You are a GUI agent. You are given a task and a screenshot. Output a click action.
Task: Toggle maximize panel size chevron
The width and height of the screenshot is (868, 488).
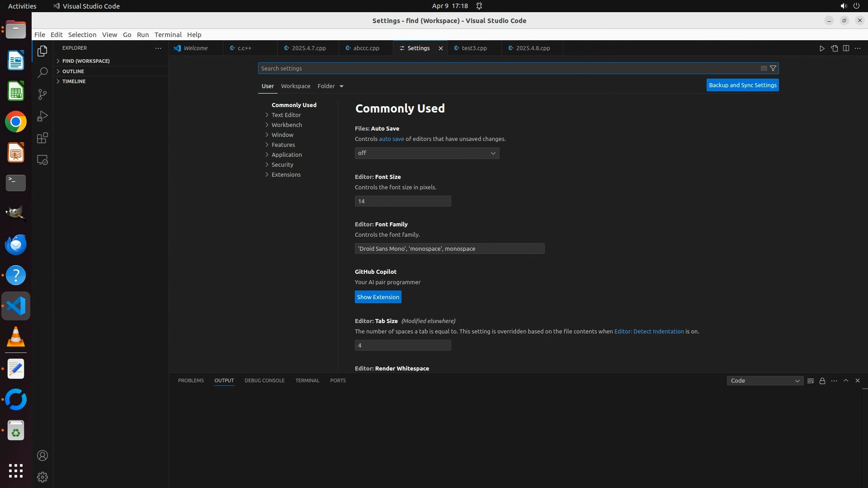(846, 380)
